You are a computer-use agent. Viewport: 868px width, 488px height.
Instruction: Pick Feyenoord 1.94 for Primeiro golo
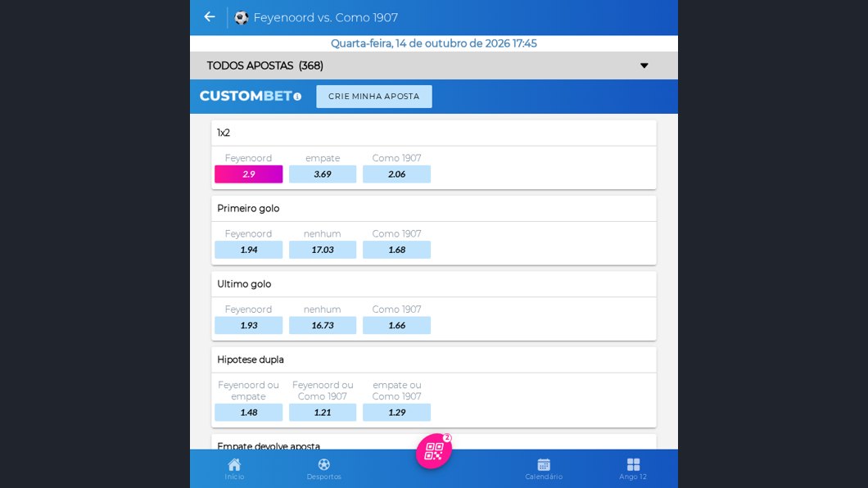coord(249,250)
